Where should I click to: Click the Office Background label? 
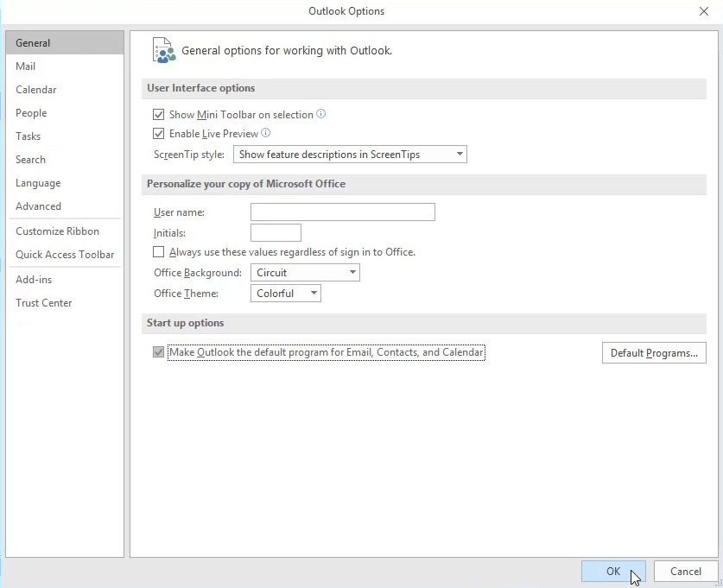198,273
